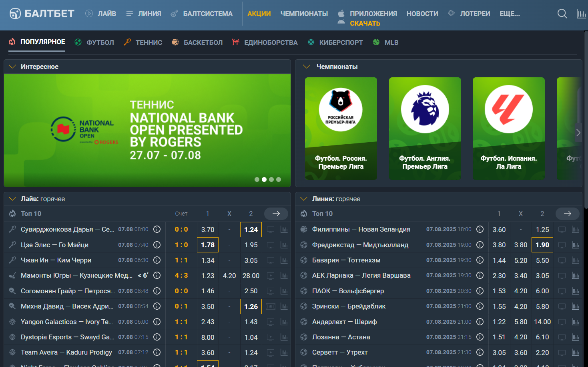Screen dimensions: 588x367
Task: Go to line top 10 full list arrow
Action: point(568,214)
